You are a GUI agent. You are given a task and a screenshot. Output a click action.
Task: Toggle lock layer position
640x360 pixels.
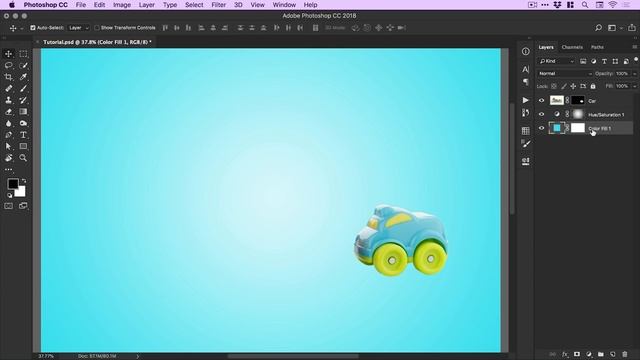pyautogui.click(x=573, y=86)
